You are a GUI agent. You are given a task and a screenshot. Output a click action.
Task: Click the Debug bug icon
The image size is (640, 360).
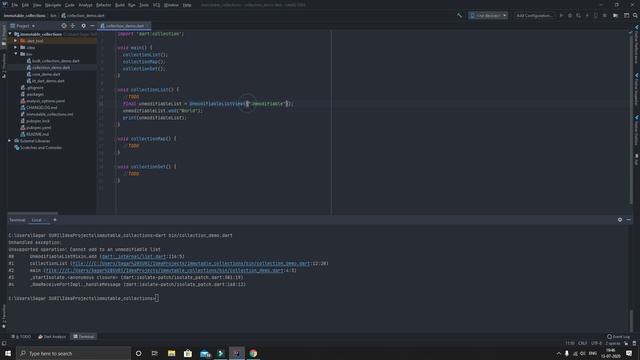point(570,16)
